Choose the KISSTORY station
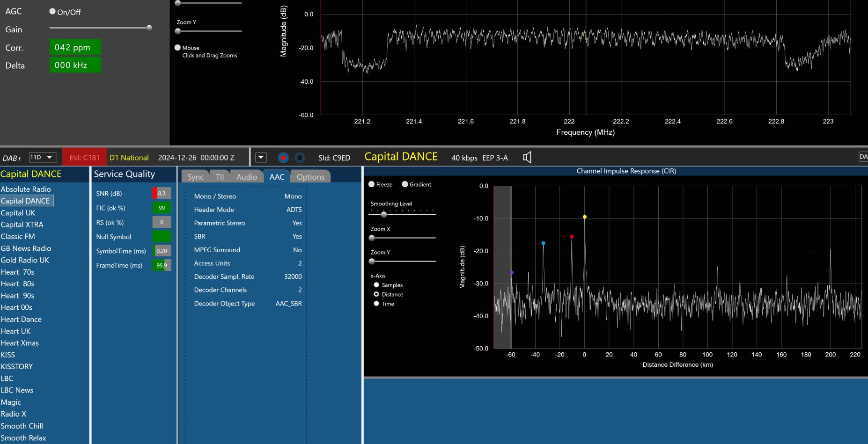Viewport: 868px width, 444px height. (x=17, y=367)
